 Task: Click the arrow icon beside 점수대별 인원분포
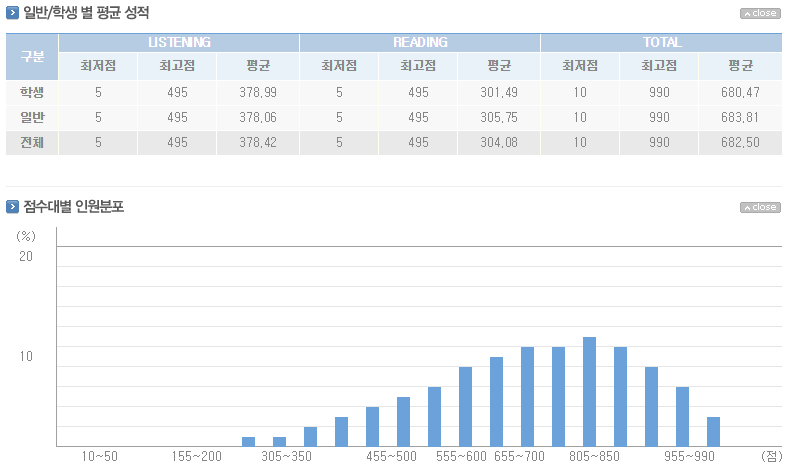pos(12,207)
